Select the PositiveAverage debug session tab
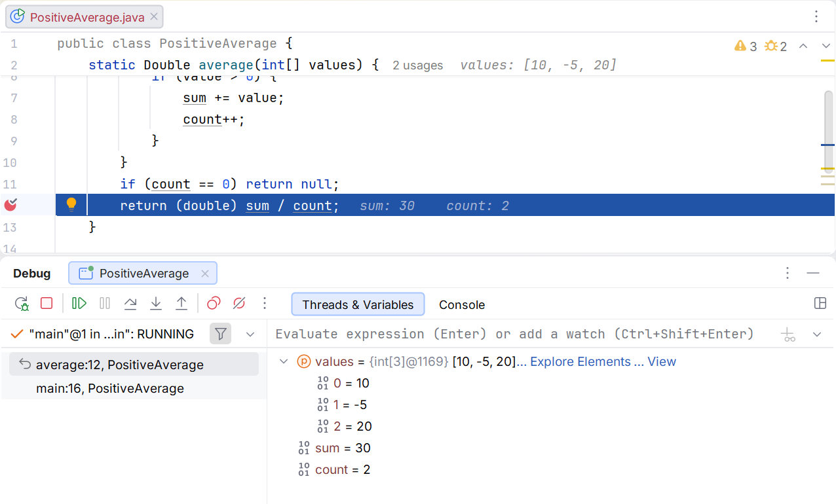 [x=143, y=274]
